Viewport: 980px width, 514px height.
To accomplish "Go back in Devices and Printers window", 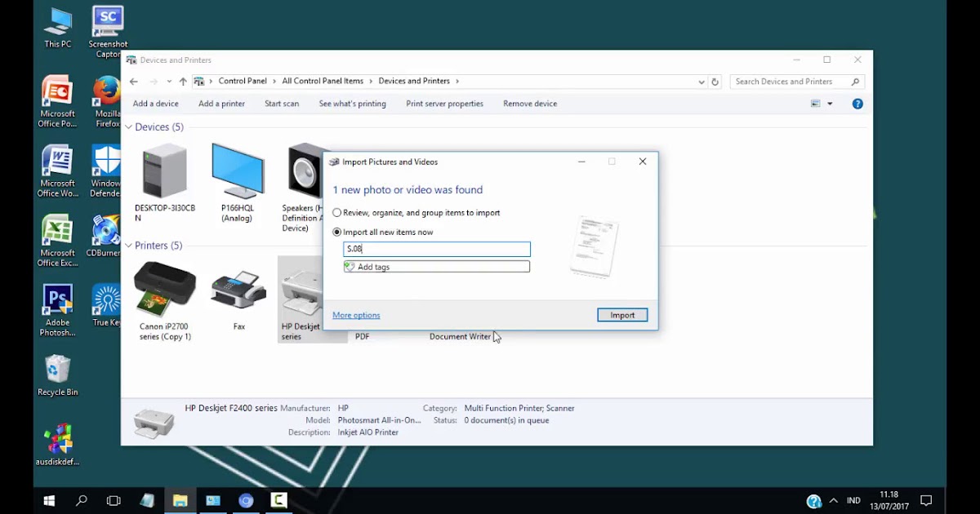I will pyautogui.click(x=134, y=82).
